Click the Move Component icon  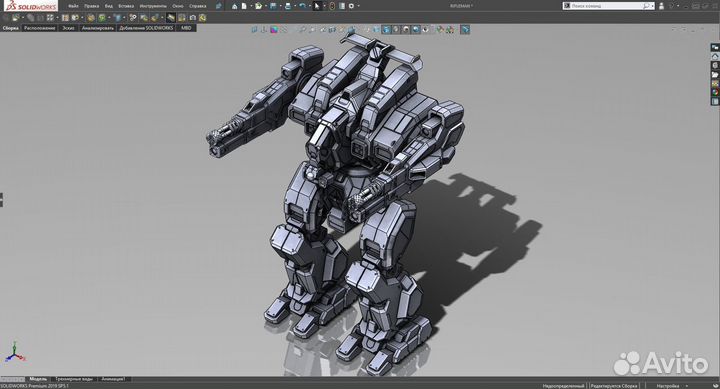(74, 17)
